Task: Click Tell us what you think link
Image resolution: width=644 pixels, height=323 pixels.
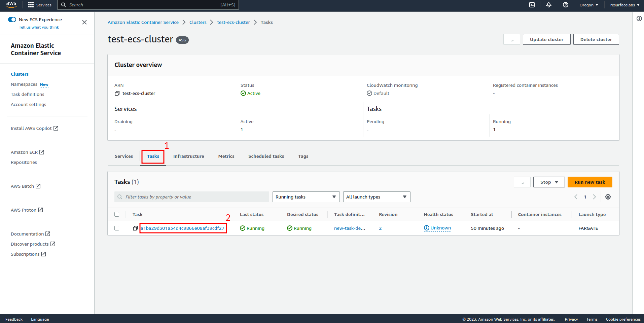Action: (x=39, y=27)
